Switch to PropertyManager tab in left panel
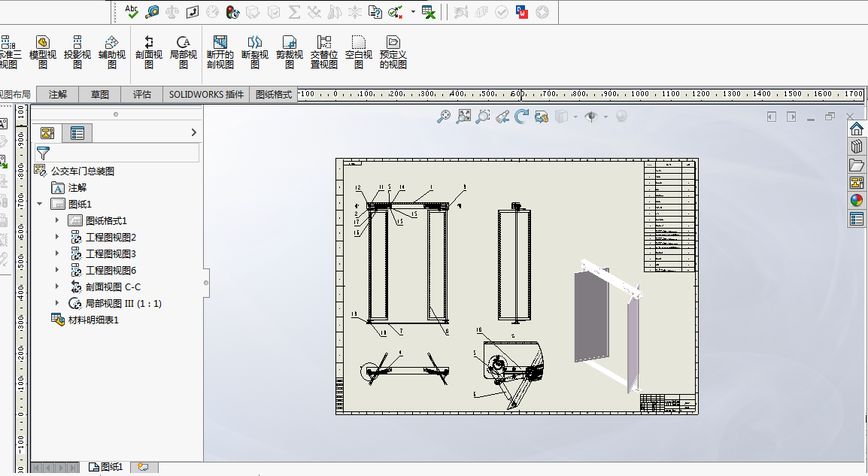Image resolution: width=868 pixels, height=476 pixels. (77, 133)
